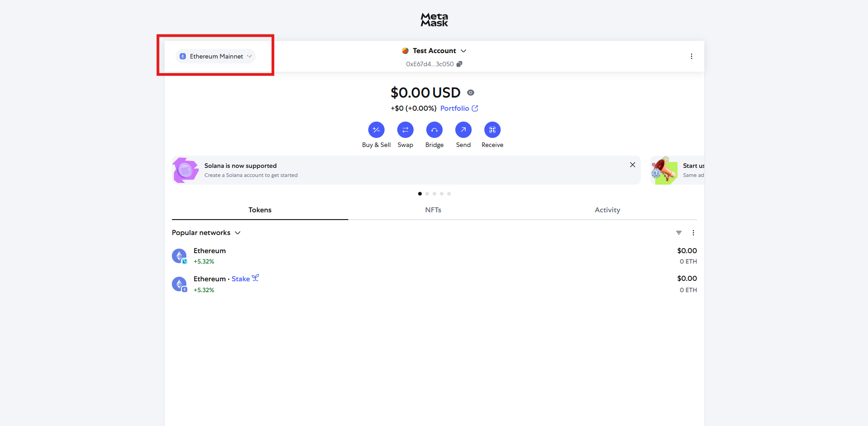Open account options three-dot menu
868x426 pixels.
[691, 56]
